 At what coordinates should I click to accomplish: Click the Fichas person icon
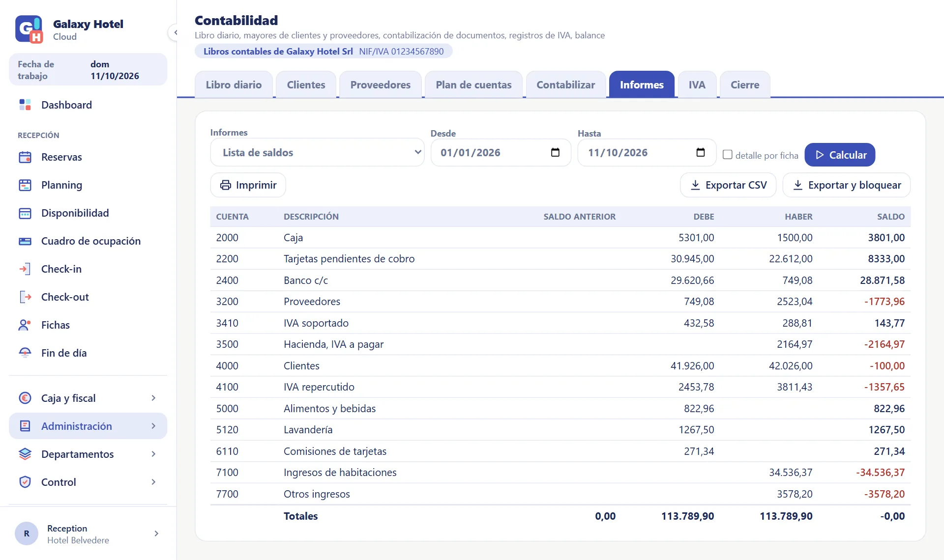click(x=25, y=325)
